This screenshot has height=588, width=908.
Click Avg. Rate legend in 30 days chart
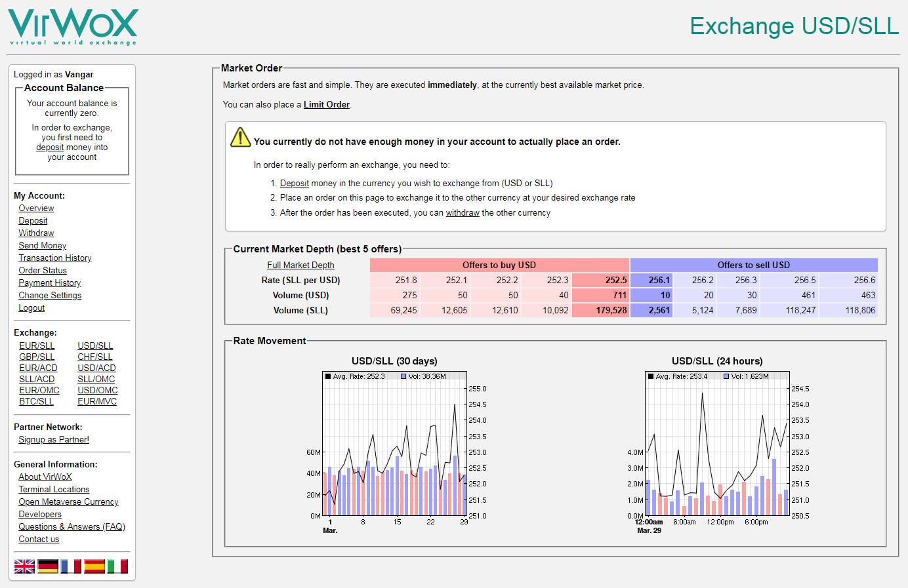[x=355, y=376]
